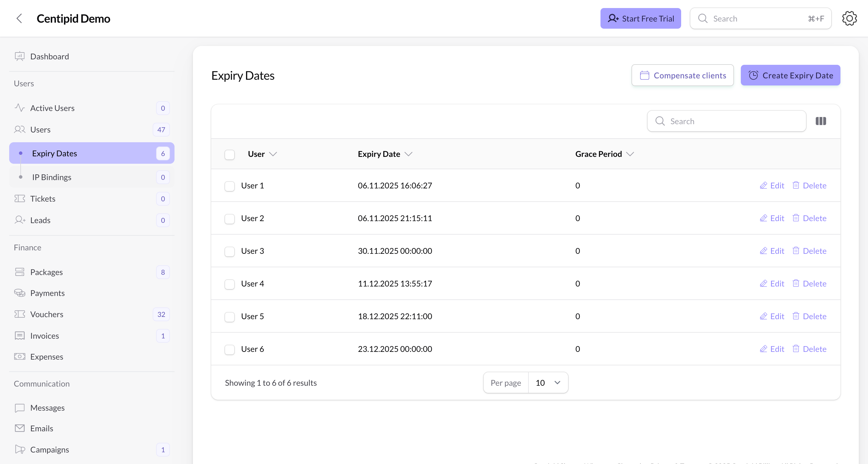Toggle the Grace Period sort arrow
This screenshot has height=464, width=868.
(x=630, y=154)
